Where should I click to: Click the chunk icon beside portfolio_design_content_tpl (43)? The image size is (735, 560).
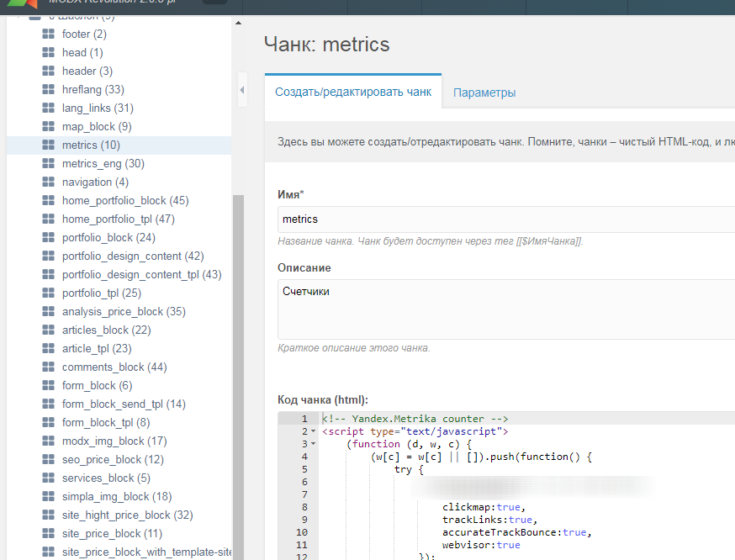[x=48, y=275]
